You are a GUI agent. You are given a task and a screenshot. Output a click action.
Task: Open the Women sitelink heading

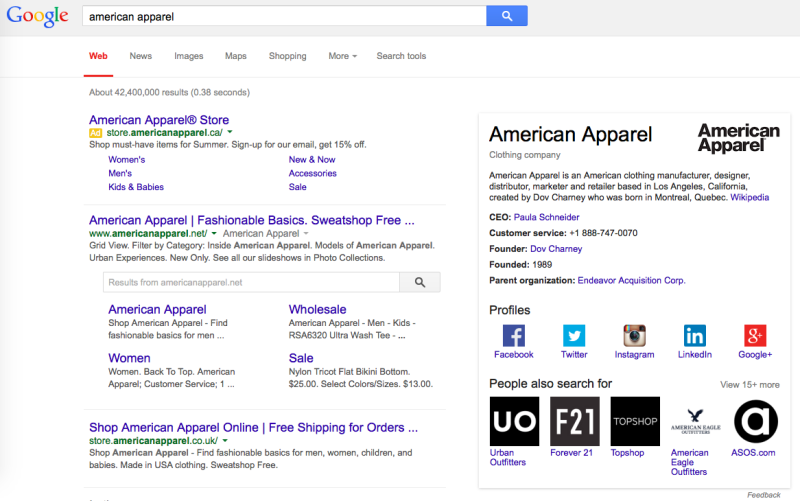129,358
